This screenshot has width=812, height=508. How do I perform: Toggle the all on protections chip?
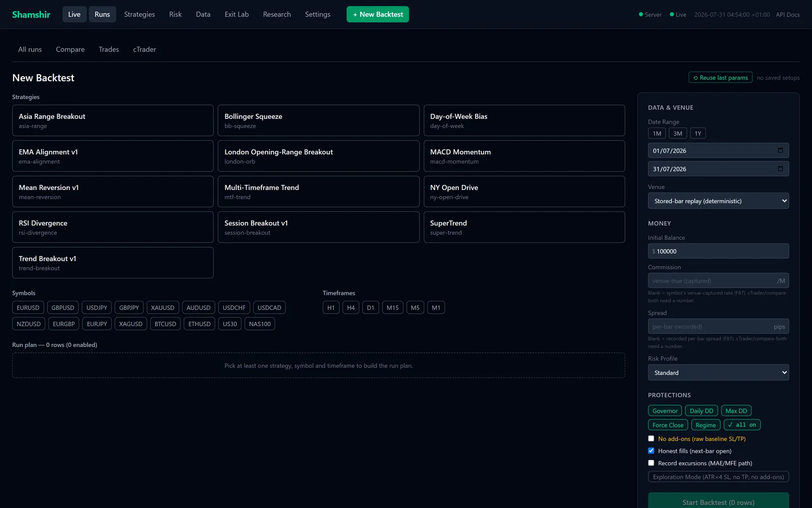(x=742, y=425)
